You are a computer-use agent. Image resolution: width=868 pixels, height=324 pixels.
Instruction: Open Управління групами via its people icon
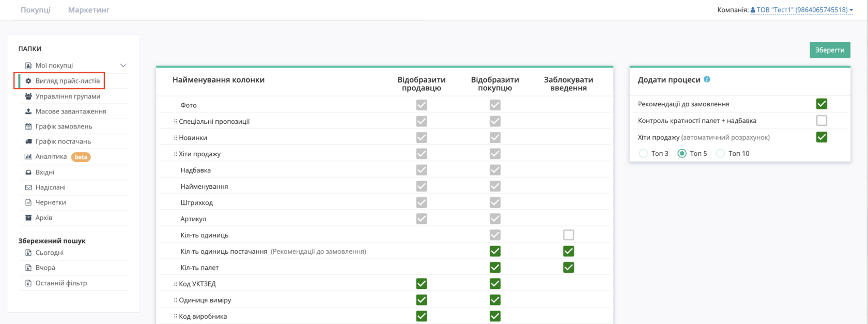click(x=28, y=96)
